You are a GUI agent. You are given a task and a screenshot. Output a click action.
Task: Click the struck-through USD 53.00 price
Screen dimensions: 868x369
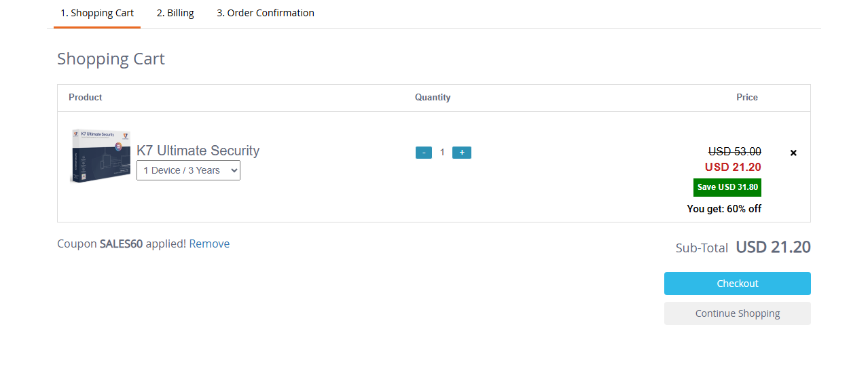coord(735,151)
